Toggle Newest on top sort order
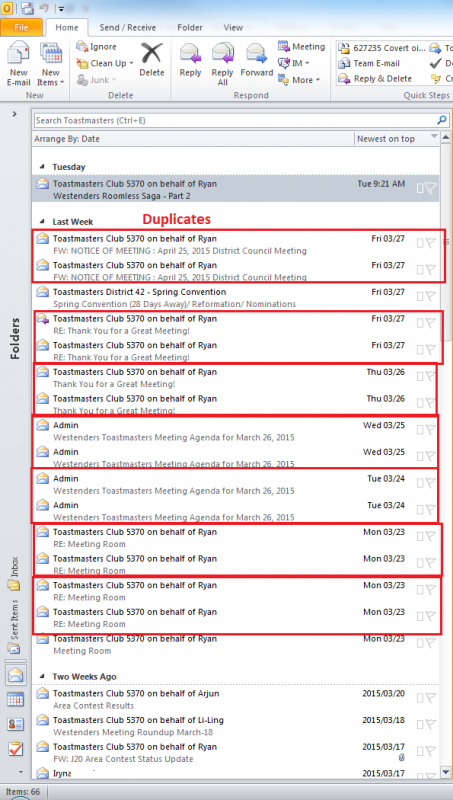 pyautogui.click(x=386, y=139)
